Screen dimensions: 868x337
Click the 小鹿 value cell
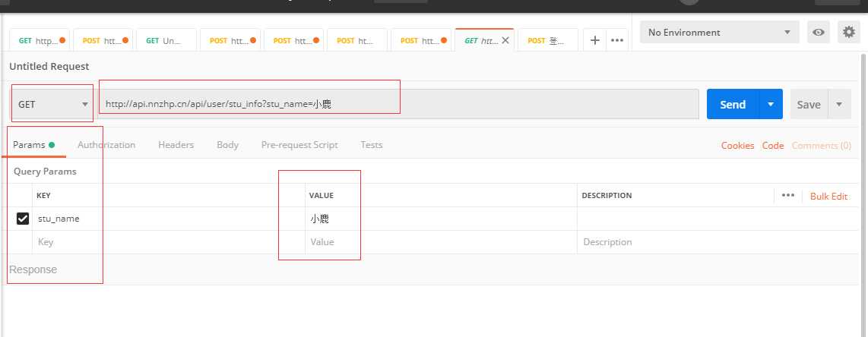(x=441, y=219)
